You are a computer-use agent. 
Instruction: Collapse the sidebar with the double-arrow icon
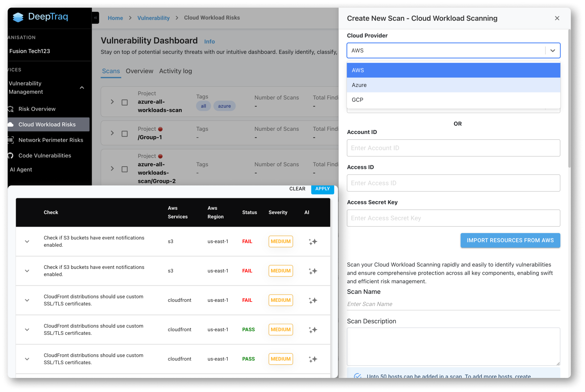point(95,18)
